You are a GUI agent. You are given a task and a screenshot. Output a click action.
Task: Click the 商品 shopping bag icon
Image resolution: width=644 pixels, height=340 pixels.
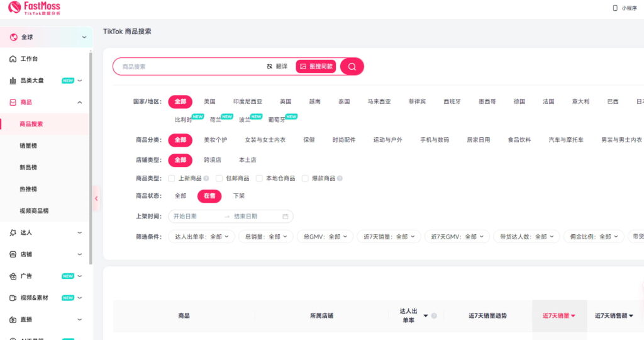click(x=13, y=103)
